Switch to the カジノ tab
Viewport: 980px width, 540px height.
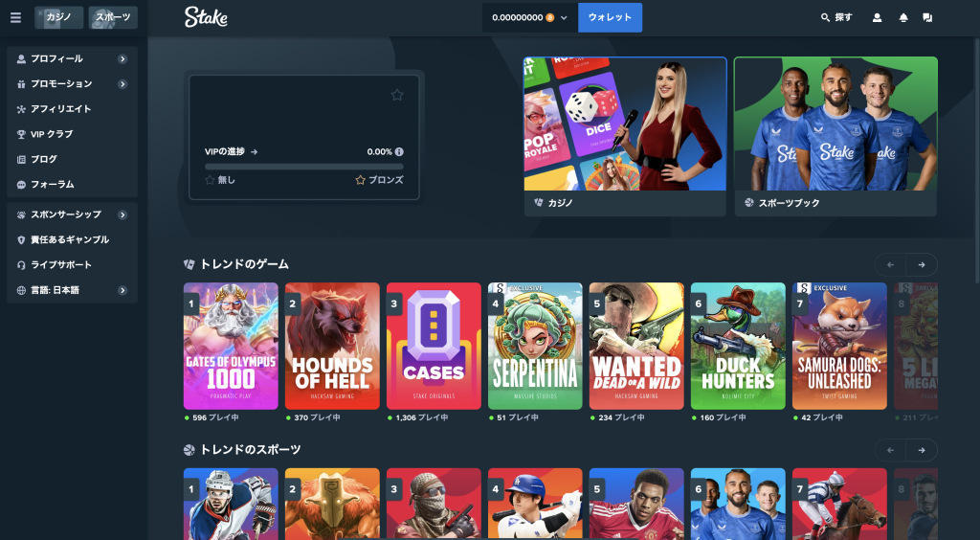point(58,17)
